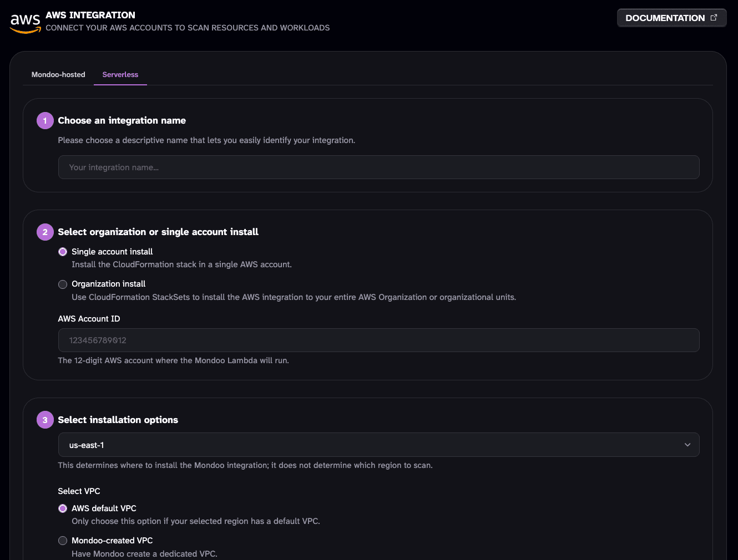
Task: Choose the Organization install radio option
Action: 63,284
